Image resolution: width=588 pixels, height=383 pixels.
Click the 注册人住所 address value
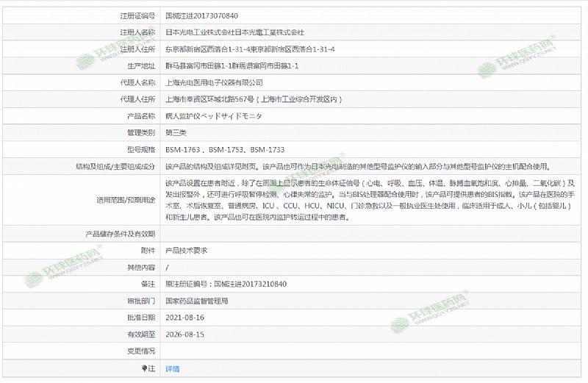click(x=250, y=49)
